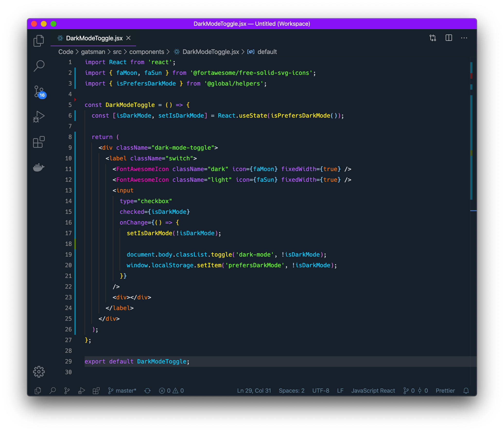Click the Explorer icon in sidebar
This screenshot has height=432, width=504.
pos(39,41)
